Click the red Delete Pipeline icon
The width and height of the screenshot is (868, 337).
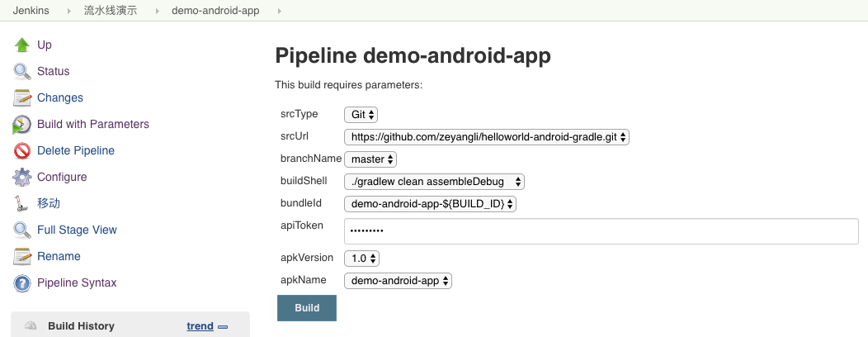(22, 150)
